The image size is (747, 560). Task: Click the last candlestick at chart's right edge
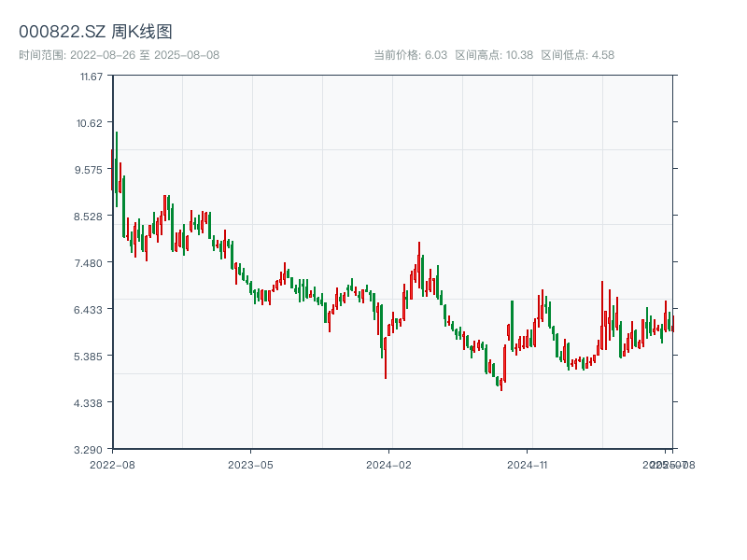(x=671, y=323)
